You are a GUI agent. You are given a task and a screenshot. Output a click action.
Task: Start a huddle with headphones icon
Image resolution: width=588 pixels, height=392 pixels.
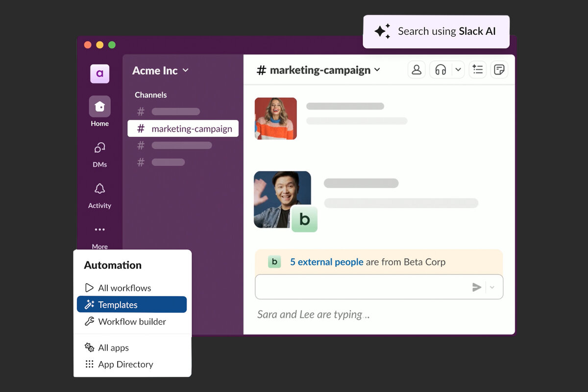click(441, 70)
